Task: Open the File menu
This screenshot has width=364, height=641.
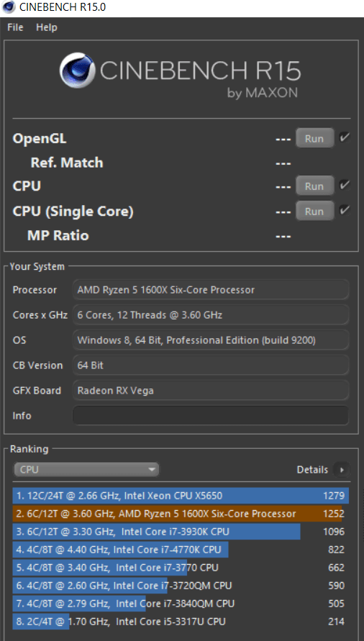Action: tap(15, 27)
